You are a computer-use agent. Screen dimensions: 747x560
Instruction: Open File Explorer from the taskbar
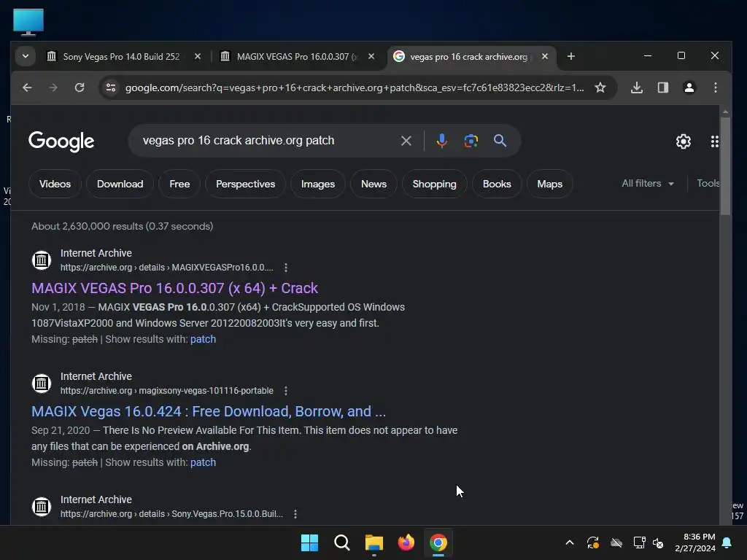(374, 542)
